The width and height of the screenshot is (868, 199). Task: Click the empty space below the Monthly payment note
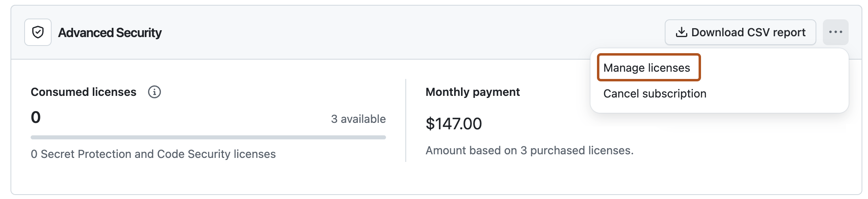click(605, 175)
